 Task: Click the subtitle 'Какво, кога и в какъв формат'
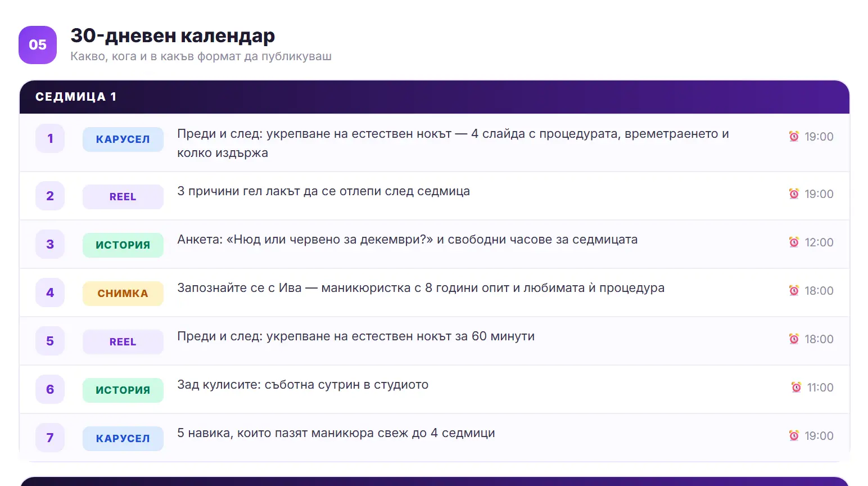pyautogui.click(x=201, y=56)
